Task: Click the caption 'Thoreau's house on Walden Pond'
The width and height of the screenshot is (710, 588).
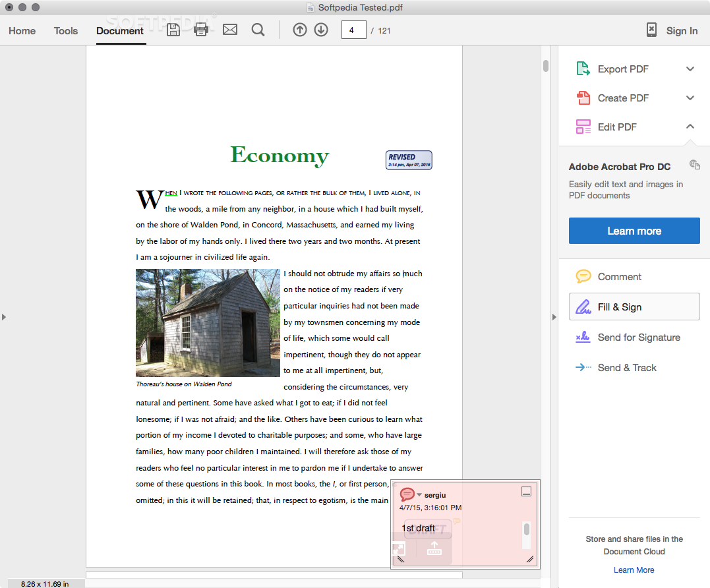Action: coord(184,384)
